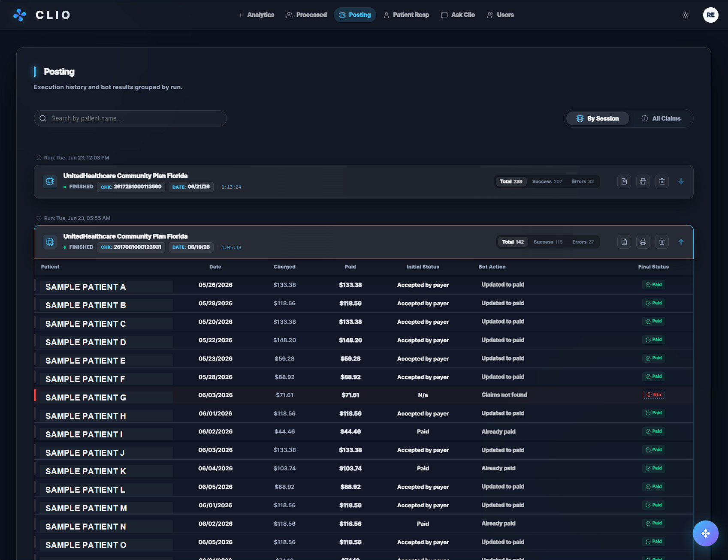Open the floating assistant button
Image resolution: width=728 pixels, height=560 pixels.
click(706, 533)
